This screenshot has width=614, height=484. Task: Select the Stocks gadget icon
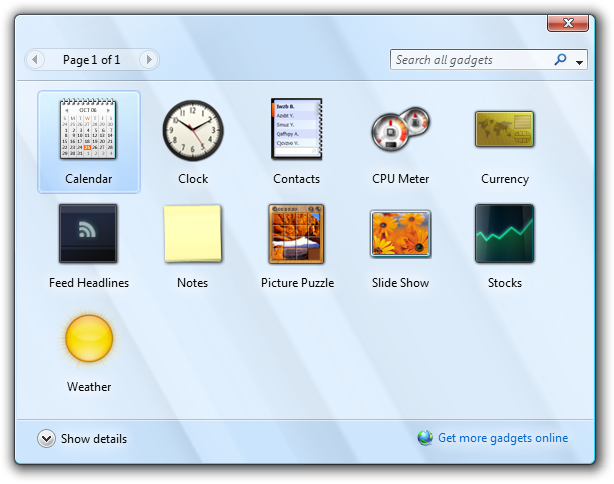pos(504,234)
